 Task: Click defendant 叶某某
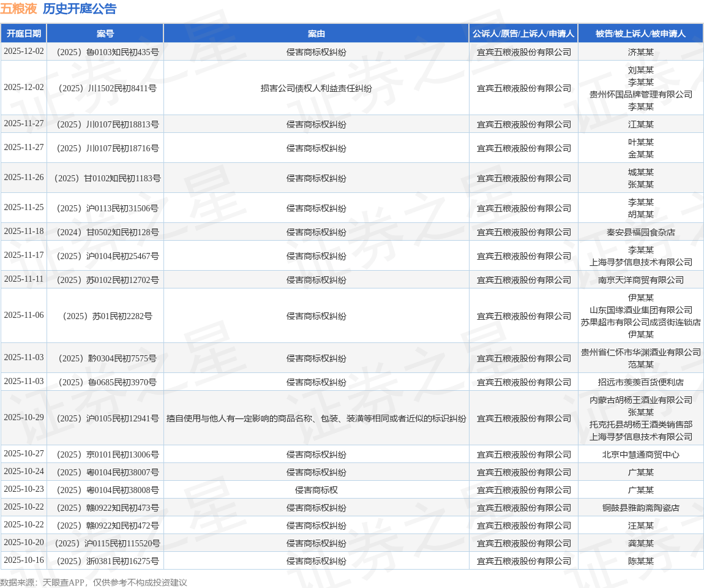pyautogui.click(x=641, y=142)
